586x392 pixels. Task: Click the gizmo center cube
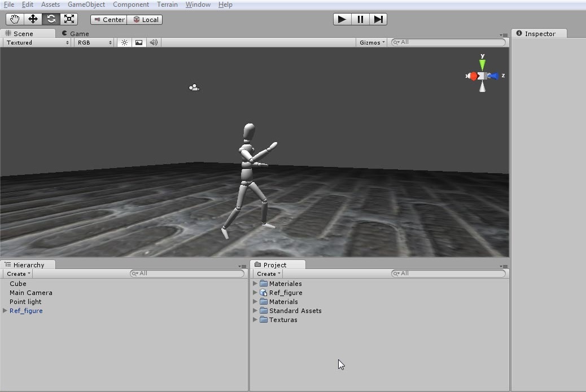pyautogui.click(x=483, y=76)
